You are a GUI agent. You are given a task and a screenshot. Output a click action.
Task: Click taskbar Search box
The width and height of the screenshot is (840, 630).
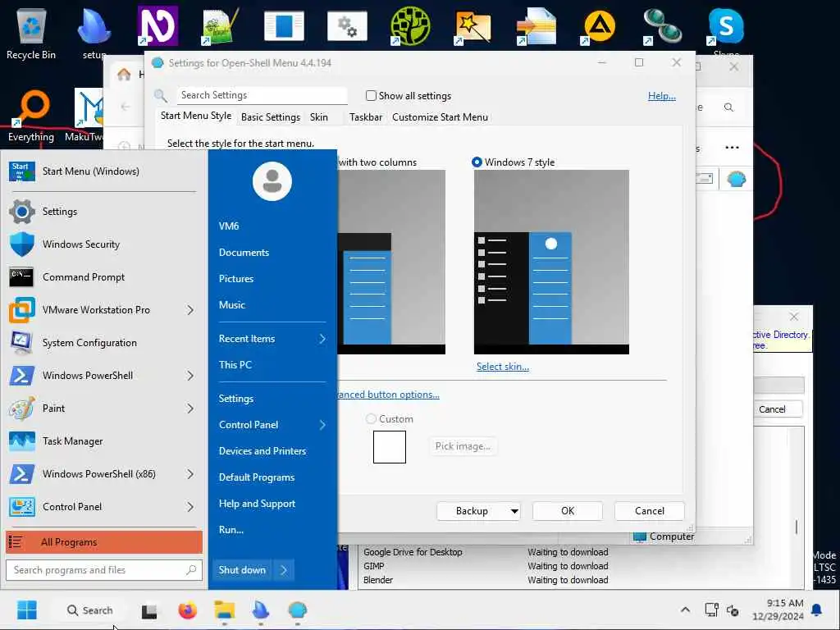pos(89,610)
